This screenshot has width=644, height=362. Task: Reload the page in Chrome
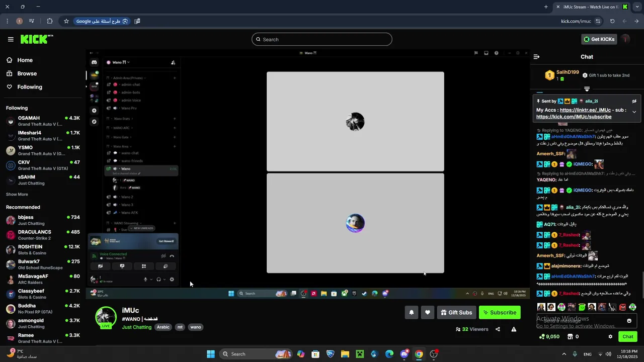coord(612,21)
